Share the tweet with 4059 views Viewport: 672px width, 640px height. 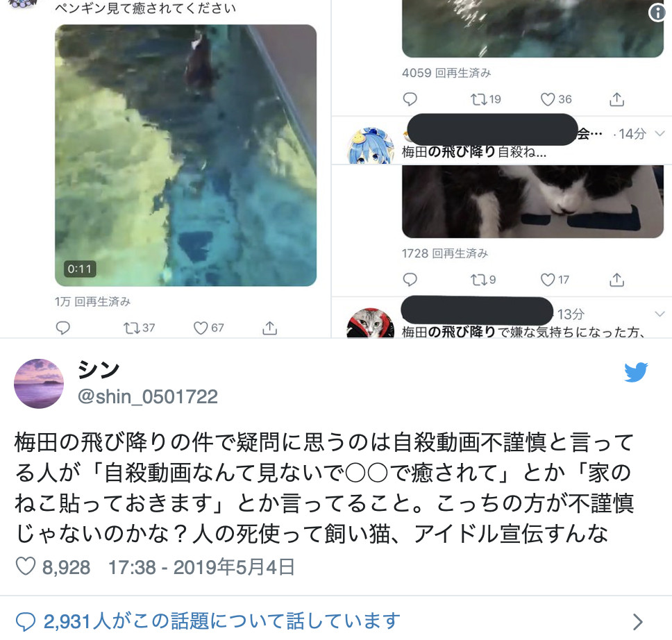click(616, 99)
